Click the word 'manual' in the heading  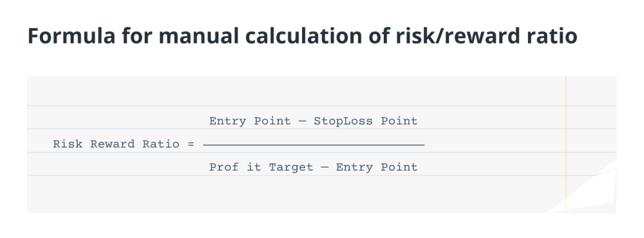(199, 36)
